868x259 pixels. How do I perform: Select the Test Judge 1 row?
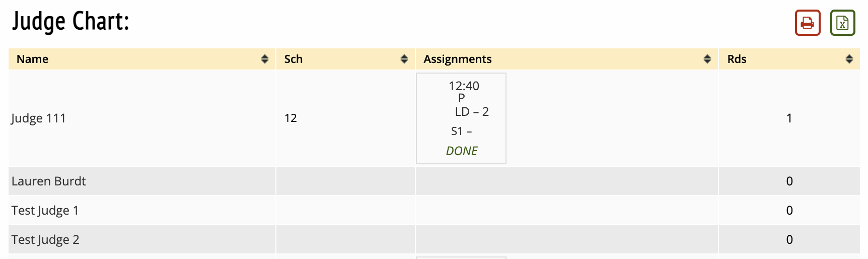coord(45,211)
